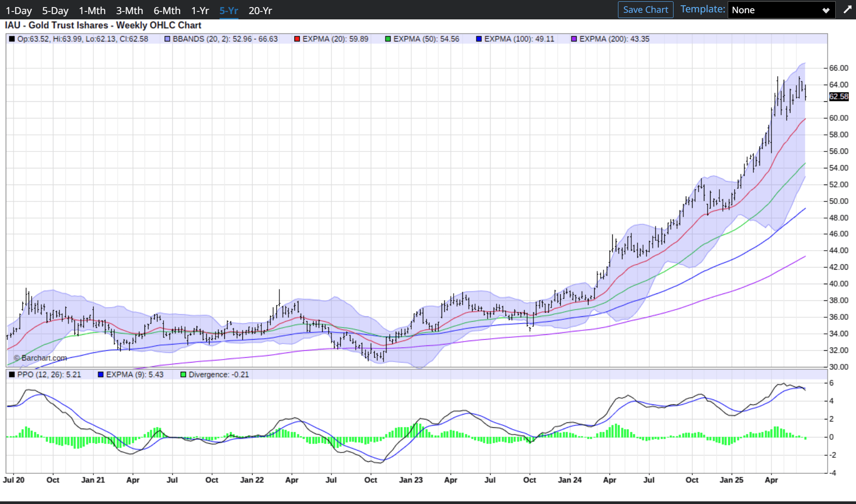This screenshot has width=856, height=504.
Task: Click the purple EXPMA (200) legend swatch
Action: (574, 39)
